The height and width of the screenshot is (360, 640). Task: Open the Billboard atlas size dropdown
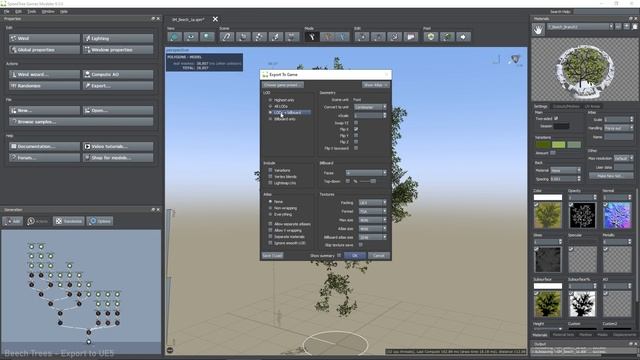(373, 237)
